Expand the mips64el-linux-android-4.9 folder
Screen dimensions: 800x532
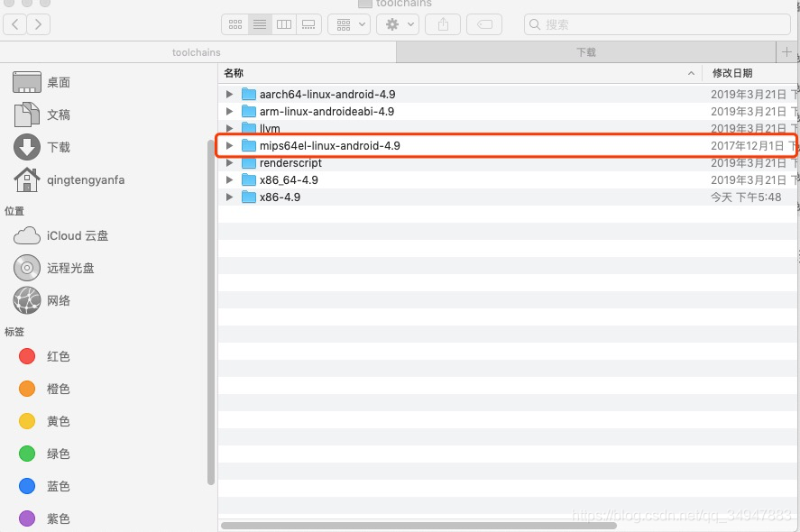pyautogui.click(x=230, y=145)
